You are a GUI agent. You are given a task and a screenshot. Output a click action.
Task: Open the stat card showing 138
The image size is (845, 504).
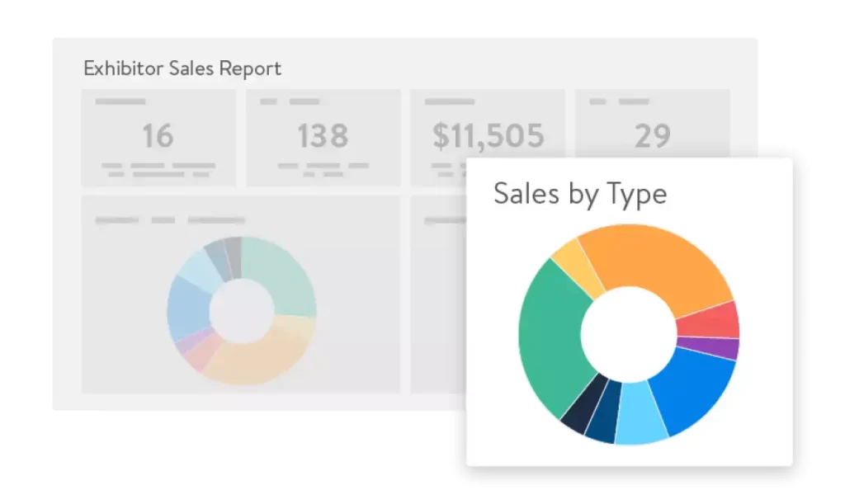pyautogui.click(x=322, y=137)
